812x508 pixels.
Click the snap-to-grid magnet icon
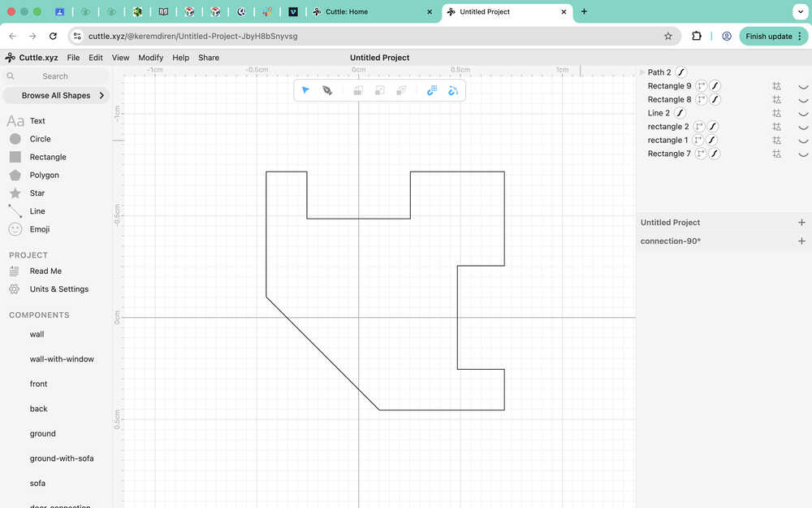pos(432,90)
